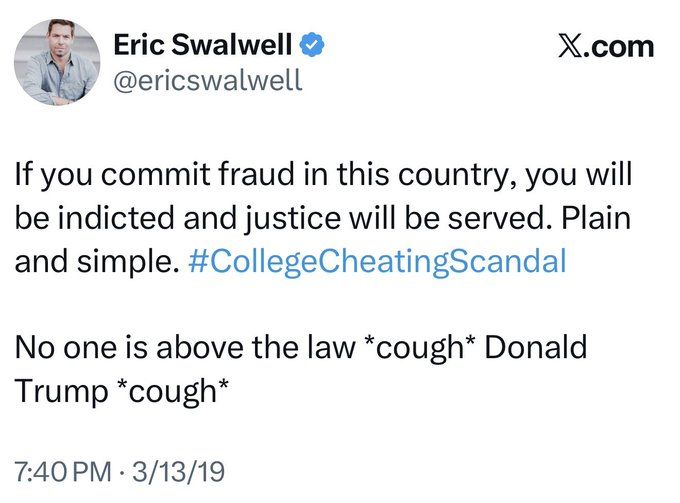Image resolution: width=680 pixels, height=503 pixels.
Task: Visit the @ericswalwell handle link
Action: (207, 81)
